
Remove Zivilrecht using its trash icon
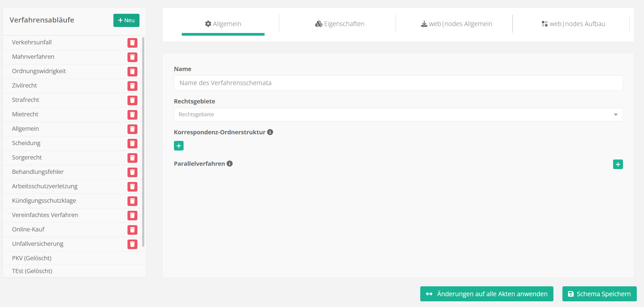(x=132, y=86)
